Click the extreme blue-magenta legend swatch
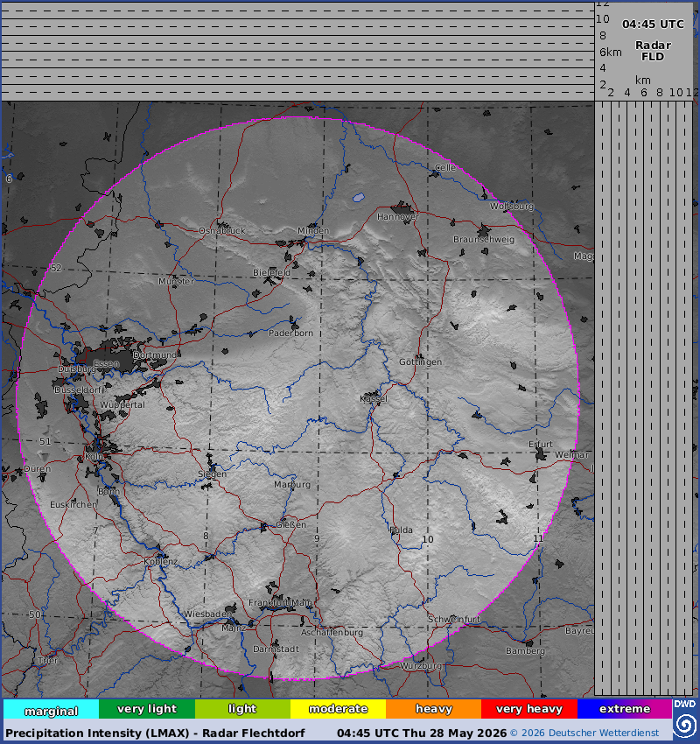The height and width of the screenshot is (744, 700). click(x=625, y=709)
